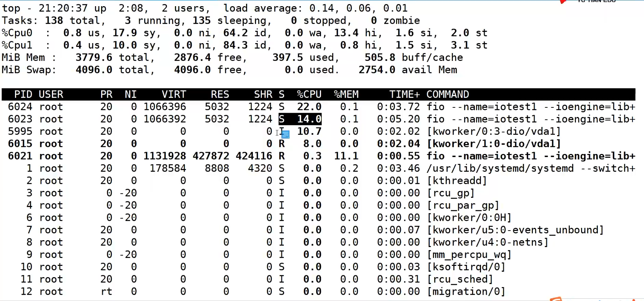Click the SHR column header
This screenshot has width=644, height=301.
click(x=263, y=94)
